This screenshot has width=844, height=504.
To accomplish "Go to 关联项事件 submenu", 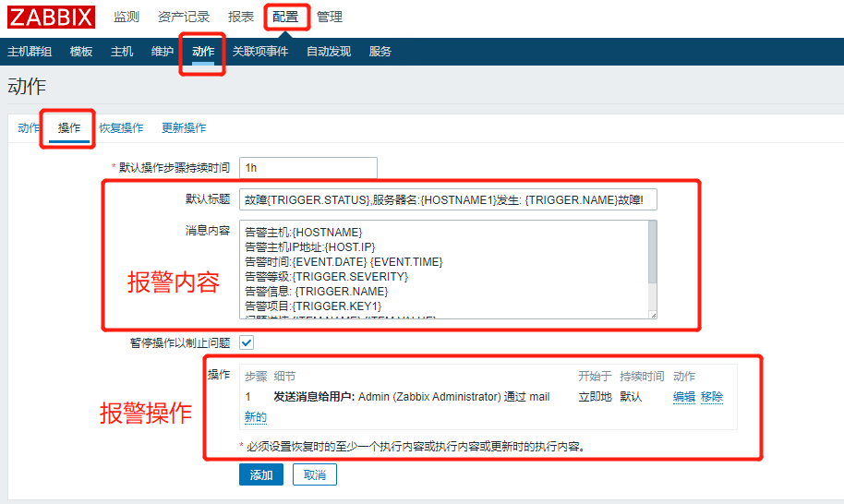I will tap(260, 52).
